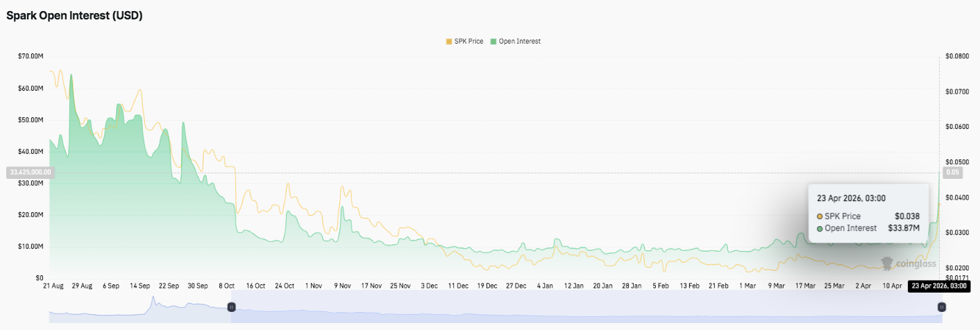This screenshot has height=330, width=980.
Task: Click the Coinglass watermark logo icon
Action: pyautogui.click(x=887, y=263)
